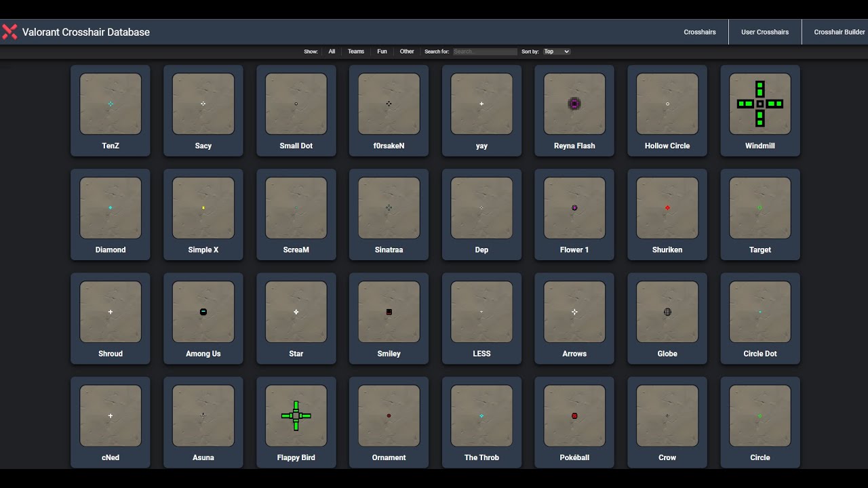Focus the crosshair search field
Screen dimensions: 868x488
coord(485,52)
